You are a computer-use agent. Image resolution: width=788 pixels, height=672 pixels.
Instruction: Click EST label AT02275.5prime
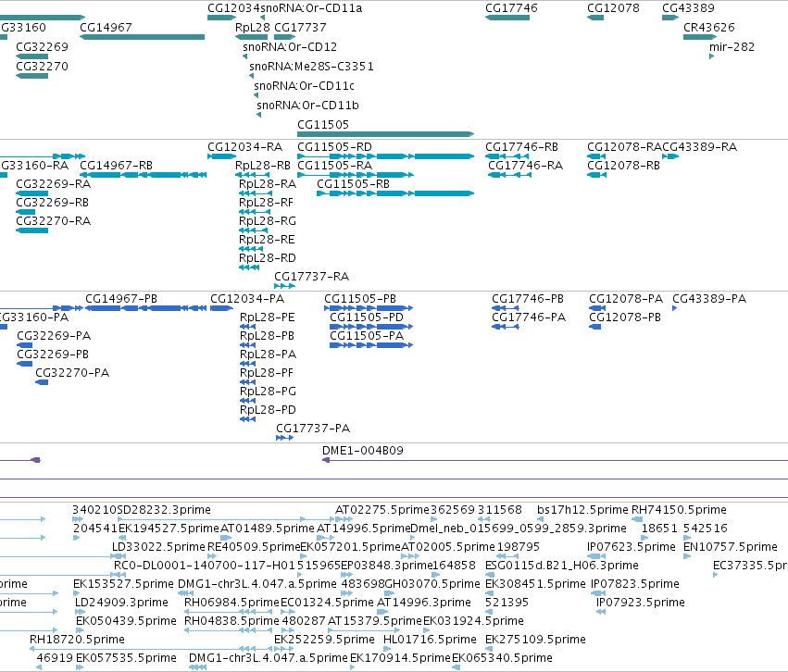click(x=382, y=510)
